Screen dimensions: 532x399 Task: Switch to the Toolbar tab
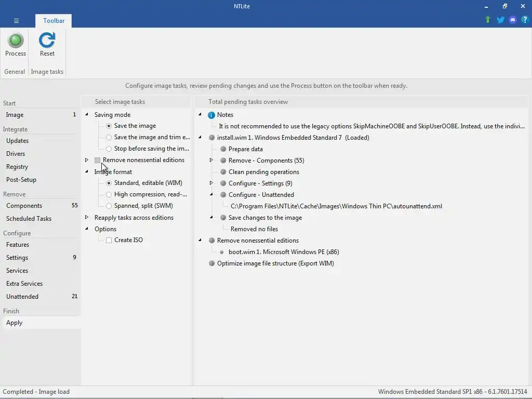[x=54, y=21]
